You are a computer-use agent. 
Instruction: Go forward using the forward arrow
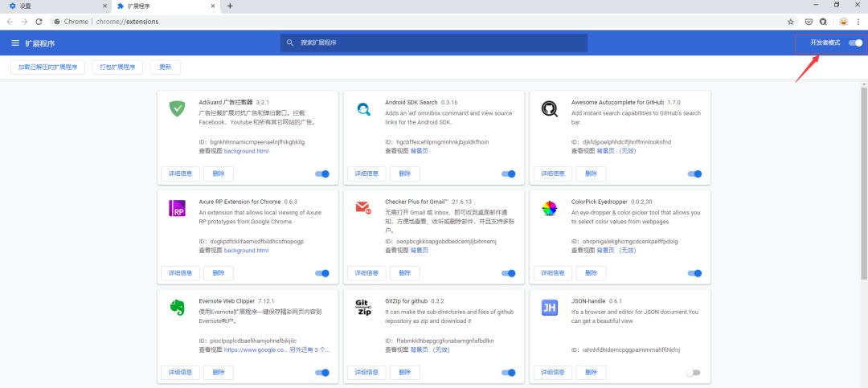(24, 22)
